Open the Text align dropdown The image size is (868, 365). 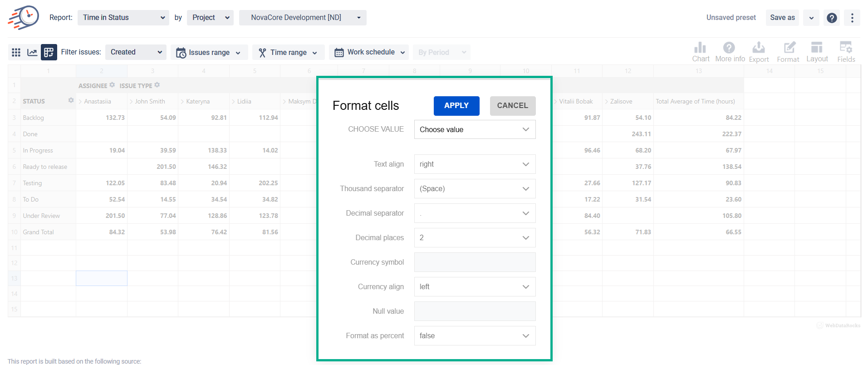(x=475, y=164)
